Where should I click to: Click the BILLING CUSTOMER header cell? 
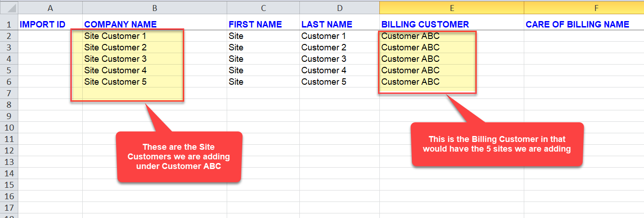click(425, 25)
